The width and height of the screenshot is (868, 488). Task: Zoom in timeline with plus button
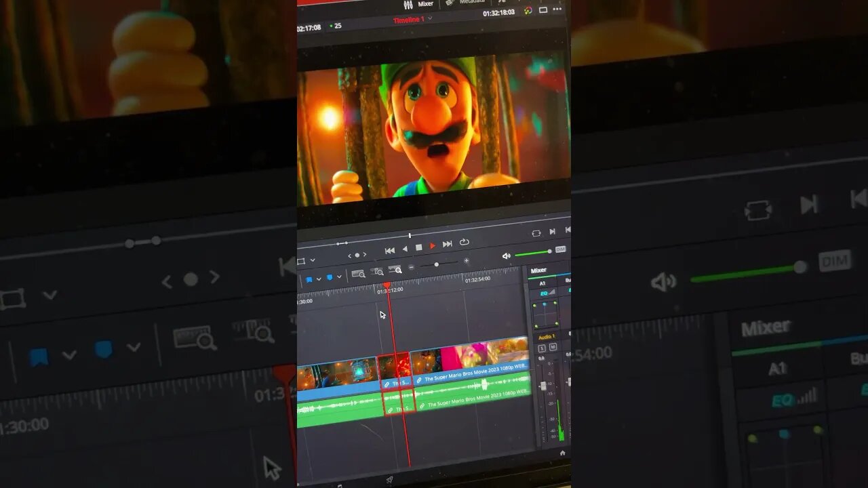467,260
